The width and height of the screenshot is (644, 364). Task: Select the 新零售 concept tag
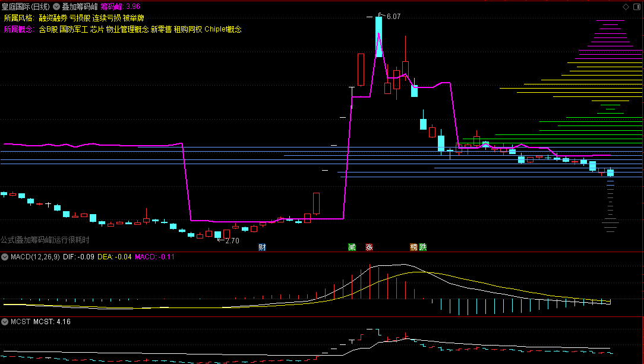(161, 29)
